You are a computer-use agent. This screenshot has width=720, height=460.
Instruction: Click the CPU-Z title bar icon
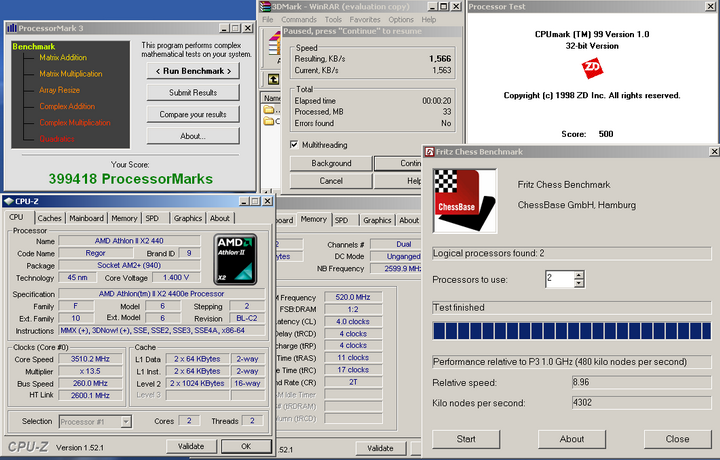pos(9,201)
